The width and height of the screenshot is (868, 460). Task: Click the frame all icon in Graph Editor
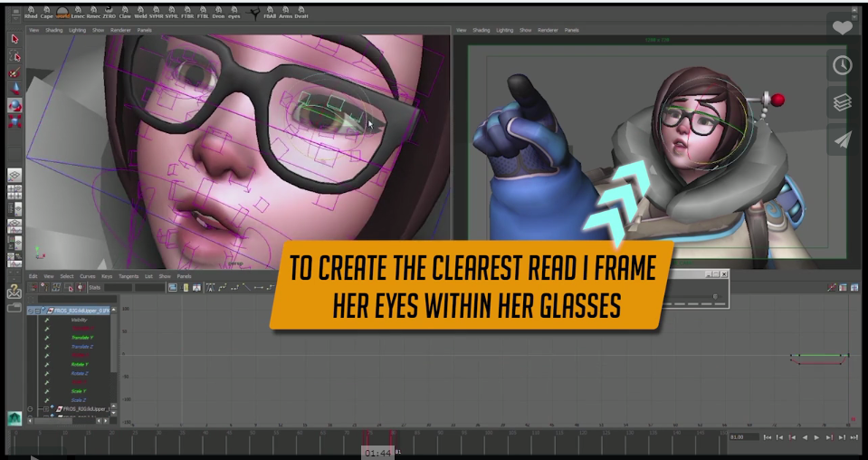coord(173,287)
